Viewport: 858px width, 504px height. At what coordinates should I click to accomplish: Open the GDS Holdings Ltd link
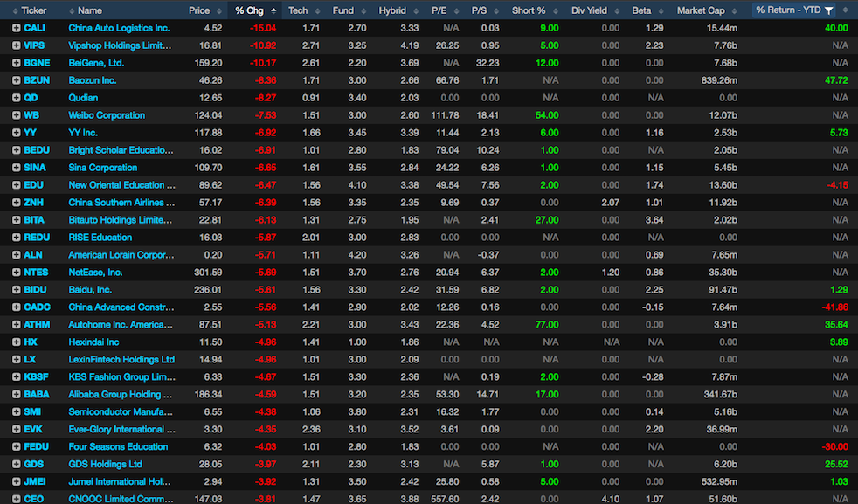pyautogui.click(x=105, y=465)
